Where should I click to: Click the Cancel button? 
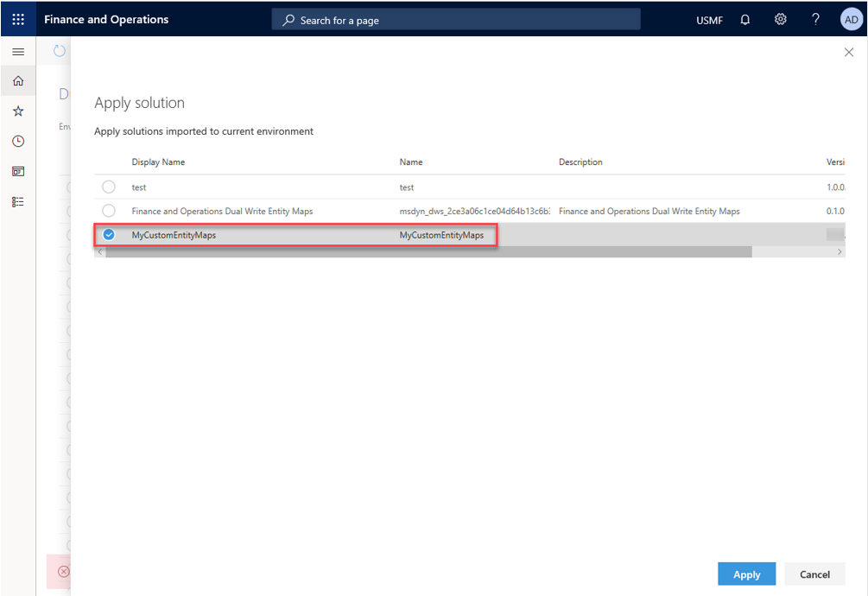814,574
